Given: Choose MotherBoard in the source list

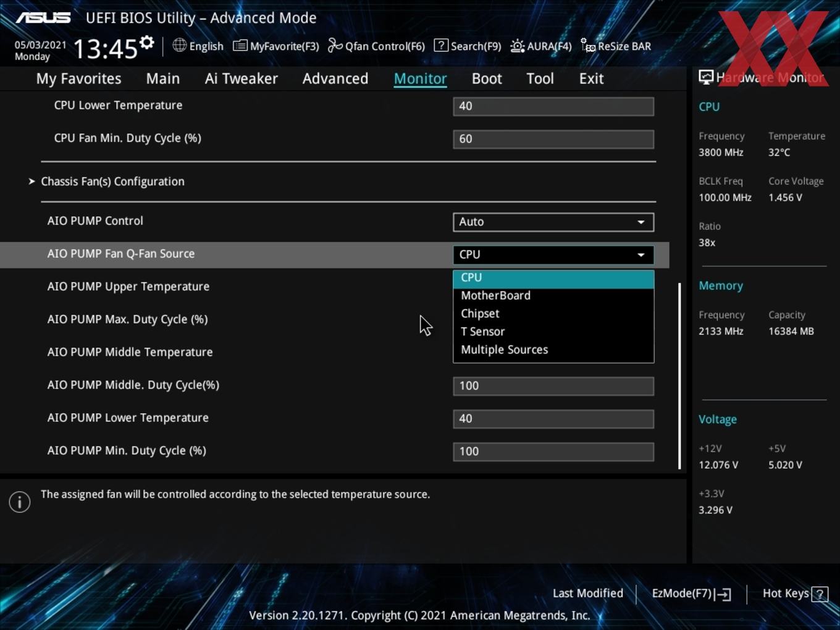Looking at the screenshot, I should click(x=553, y=296).
